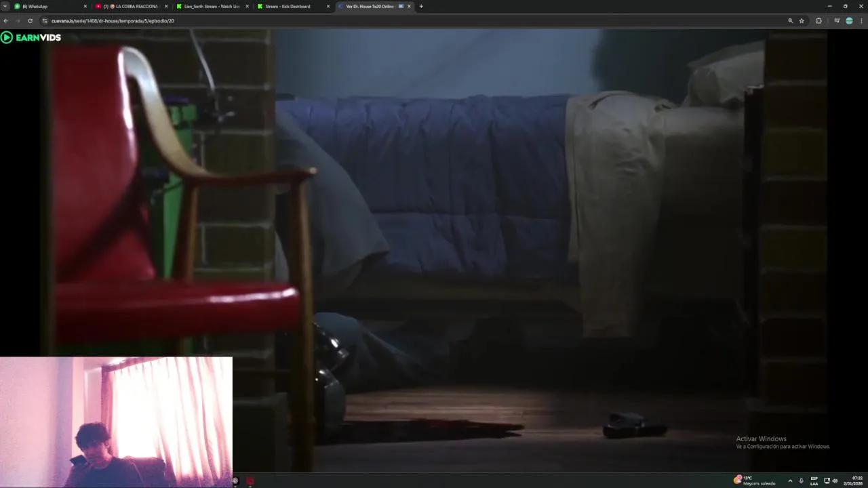868x488 pixels.
Task: Open the volume tray icon
Action: pyautogui.click(x=835, y=481)
